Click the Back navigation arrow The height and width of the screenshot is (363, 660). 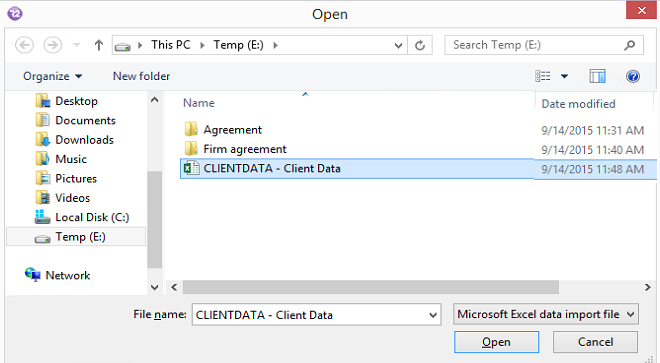pyautogui.click(x=24, y=45)
